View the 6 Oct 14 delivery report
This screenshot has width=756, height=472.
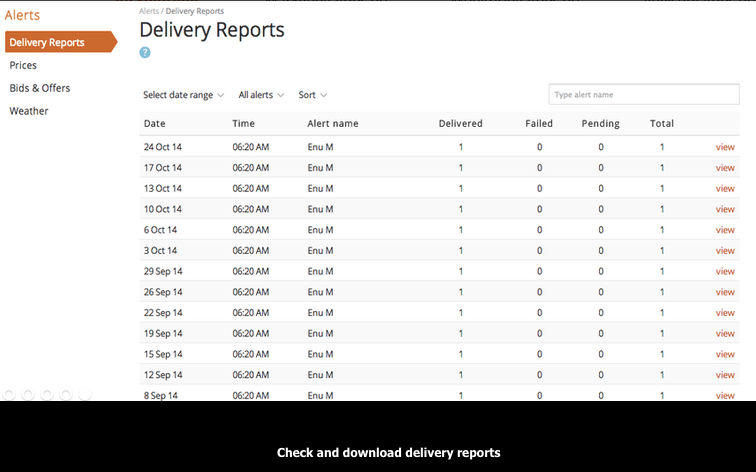(x=725, y=230)
